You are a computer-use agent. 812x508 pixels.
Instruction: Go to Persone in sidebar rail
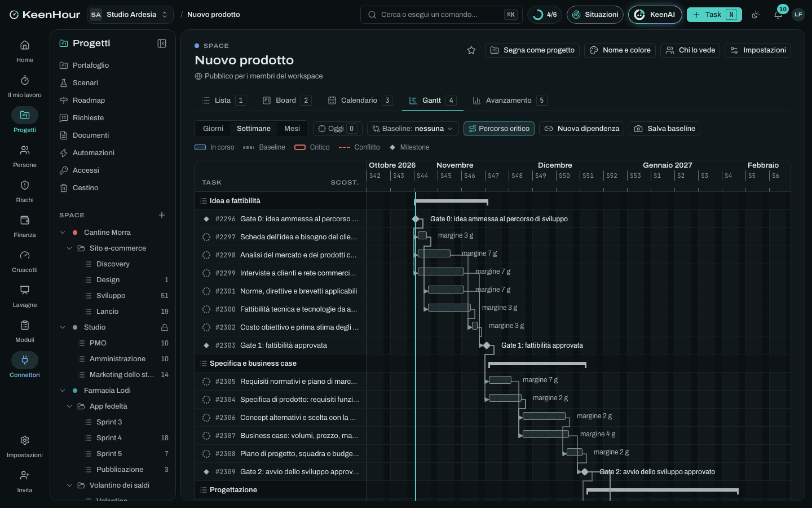pos(25,156)
